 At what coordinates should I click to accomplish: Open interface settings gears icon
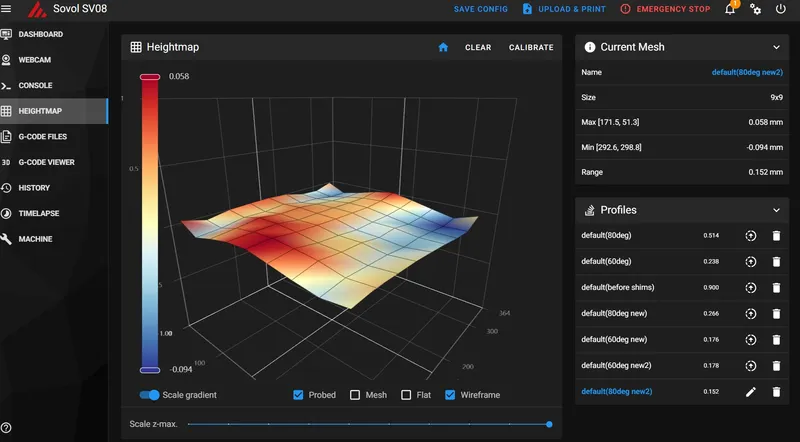(x=756, y=9)
